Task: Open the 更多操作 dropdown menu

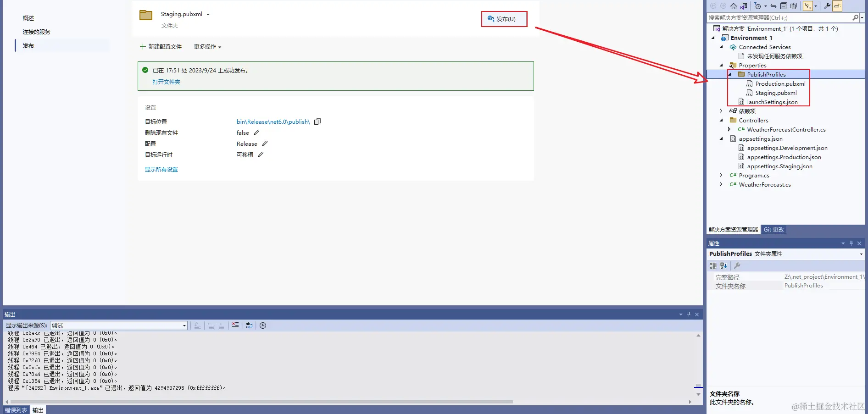Action: coord(207,47)
